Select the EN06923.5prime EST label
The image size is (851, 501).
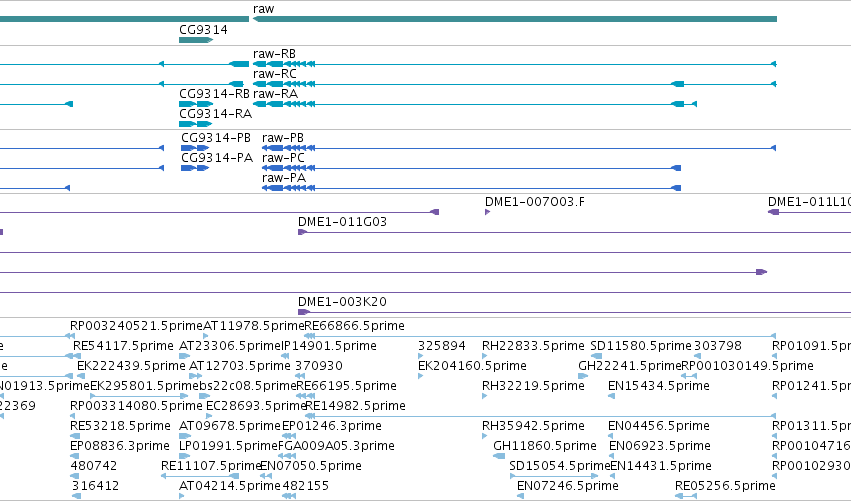tap(660, 446)
